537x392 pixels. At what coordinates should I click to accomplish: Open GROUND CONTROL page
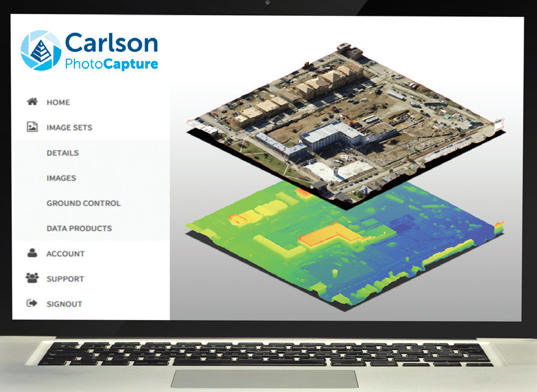pos(84,203)
